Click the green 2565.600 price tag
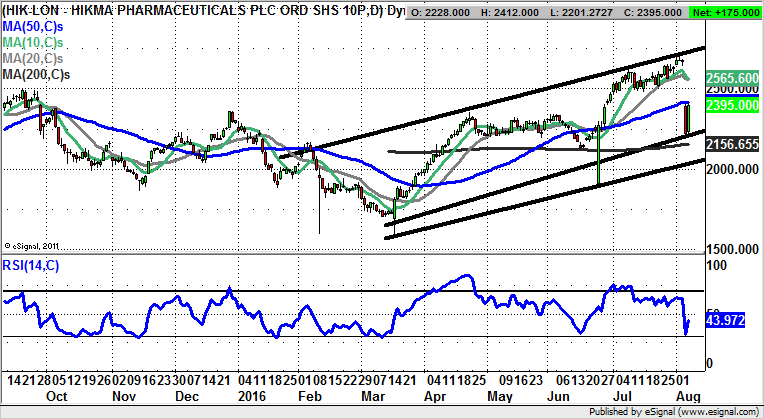764x419 pixels. tap(732, 78)
